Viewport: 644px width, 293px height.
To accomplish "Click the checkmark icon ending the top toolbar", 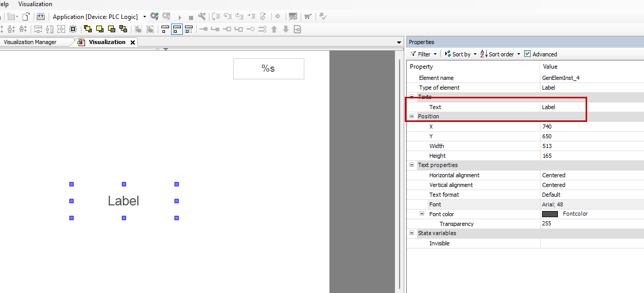I will 323,16.
